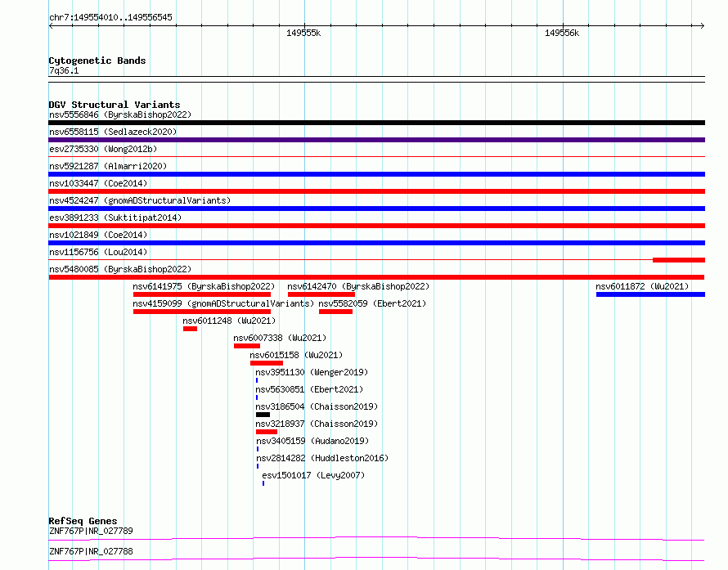
Task: Select blue bar under nsv4524247
Action: 376,209
